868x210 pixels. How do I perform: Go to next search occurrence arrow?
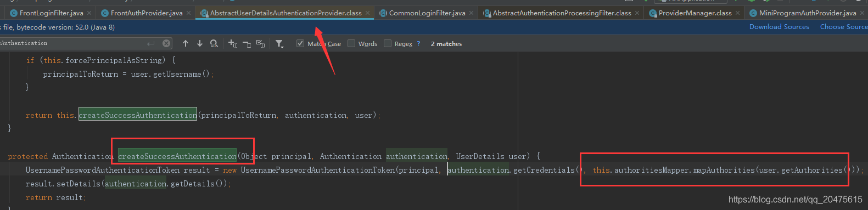(x=200, y=43)
